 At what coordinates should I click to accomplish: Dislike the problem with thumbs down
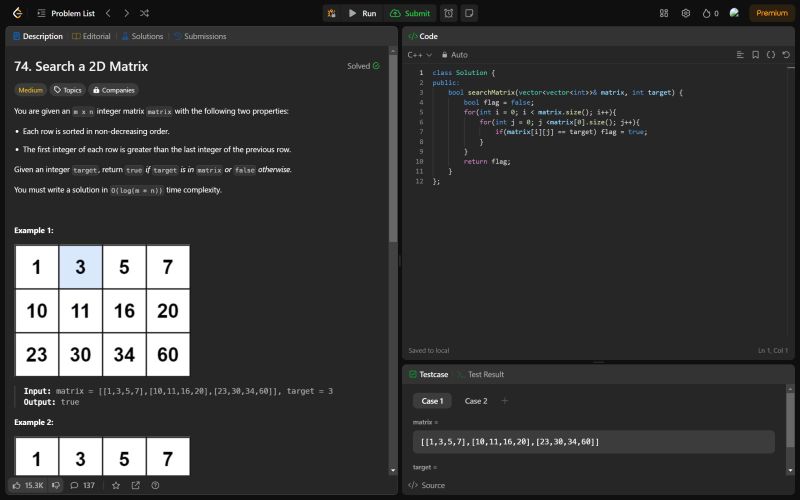click(57, 485)
